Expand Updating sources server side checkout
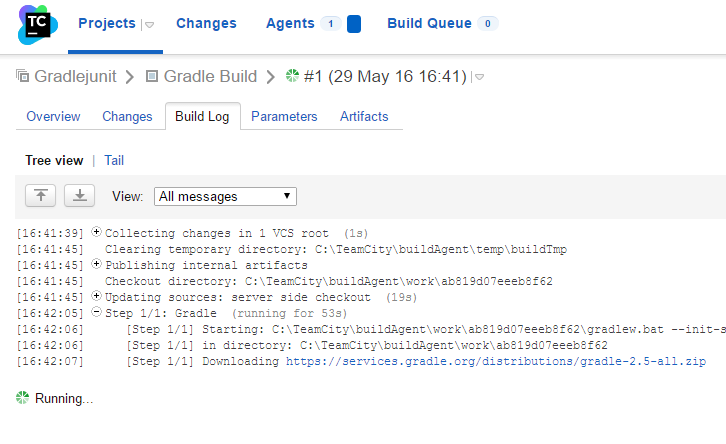726x444 pixels. 96,295
